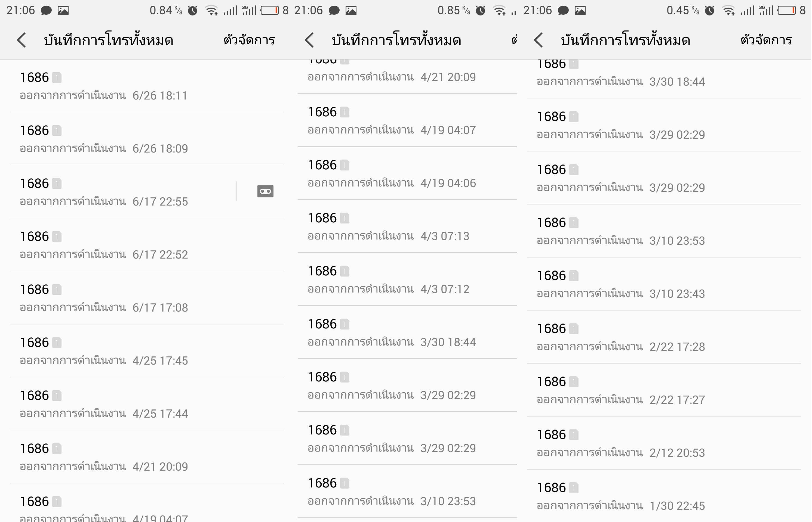Open ตัวจัดการ in the right screenshot header

point(766,40)
